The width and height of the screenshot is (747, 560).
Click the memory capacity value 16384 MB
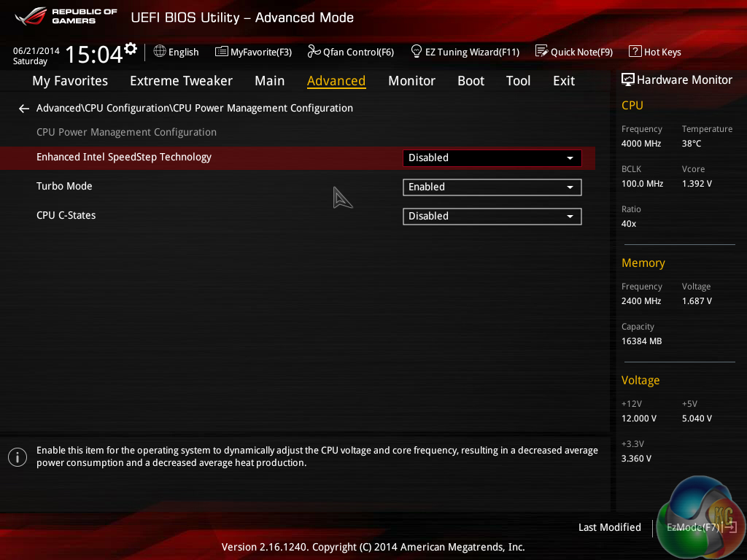[x=642, y=341]
